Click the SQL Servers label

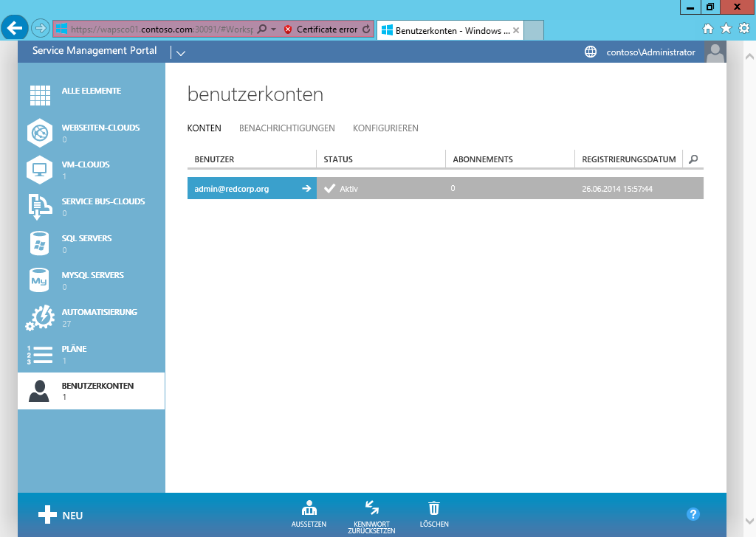(86, 238)
